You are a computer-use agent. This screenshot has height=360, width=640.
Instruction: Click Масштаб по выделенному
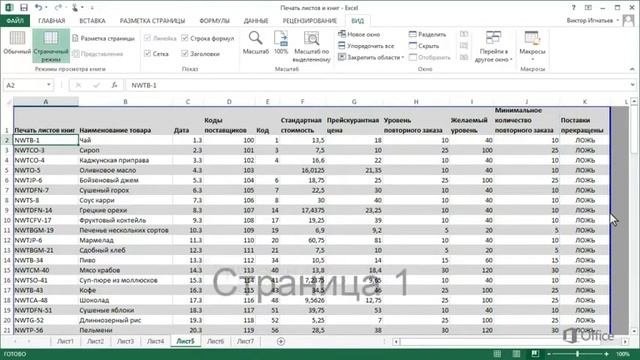pyautogui.click(x=312, y=47)
